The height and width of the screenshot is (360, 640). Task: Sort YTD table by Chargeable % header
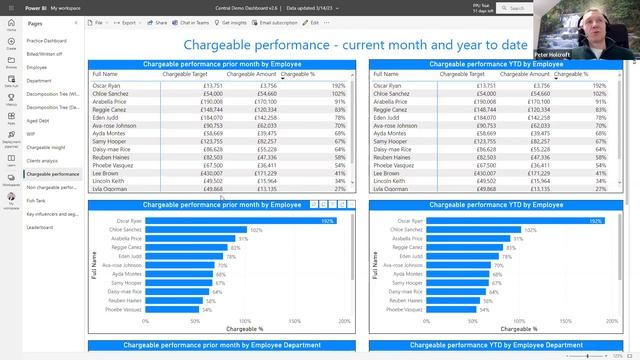point(571,74)
